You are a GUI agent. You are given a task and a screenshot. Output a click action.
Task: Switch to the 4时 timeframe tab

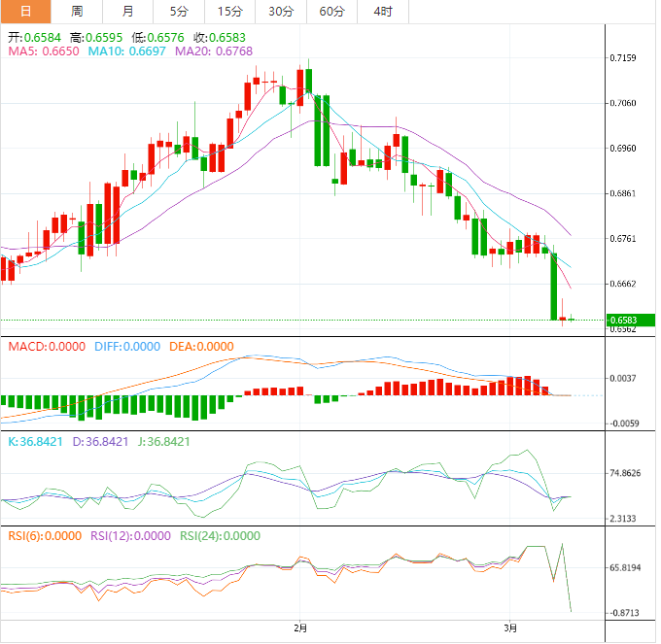tap(383, 12)
